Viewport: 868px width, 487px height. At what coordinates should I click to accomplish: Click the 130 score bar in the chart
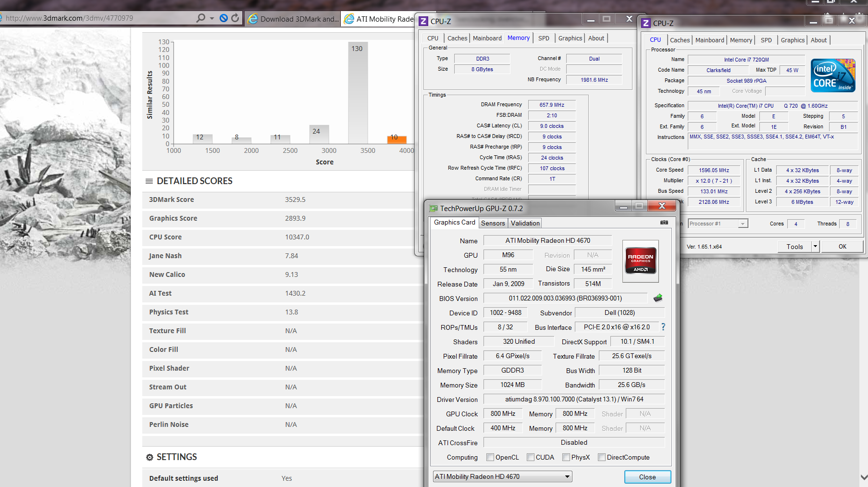[x=358, y=93]
